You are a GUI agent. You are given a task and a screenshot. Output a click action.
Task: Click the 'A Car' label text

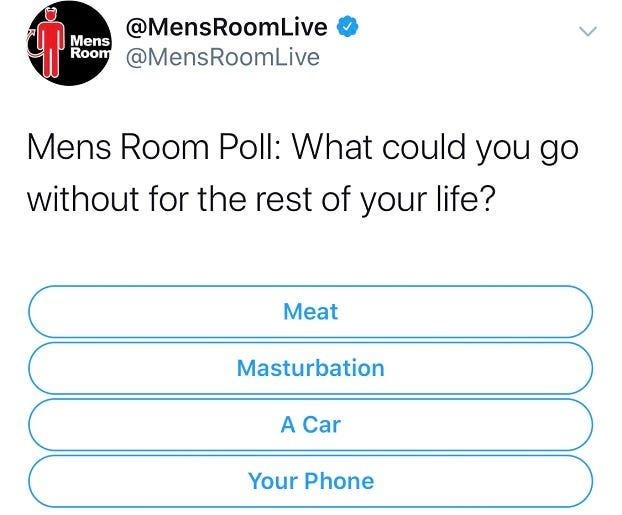pos(311,425)
